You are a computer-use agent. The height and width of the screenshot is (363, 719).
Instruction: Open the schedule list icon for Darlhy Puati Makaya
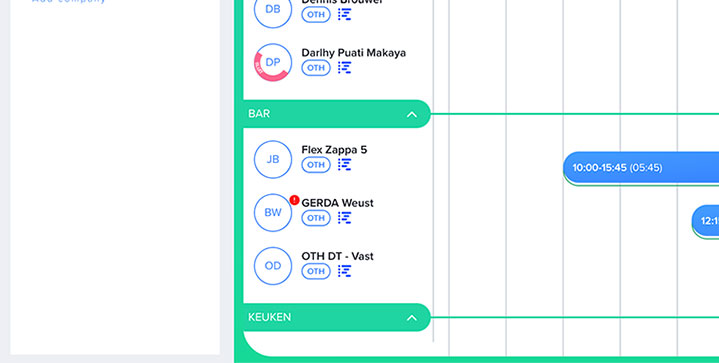344,67
